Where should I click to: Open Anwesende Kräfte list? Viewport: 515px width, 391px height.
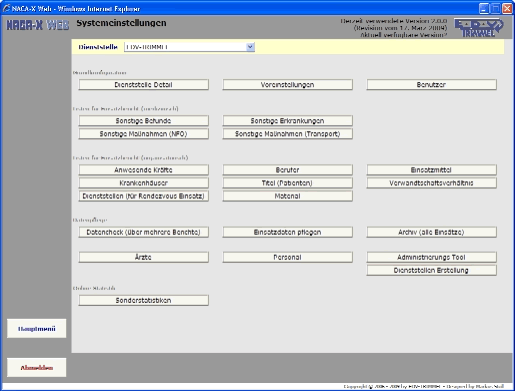(x=144, y=170)
